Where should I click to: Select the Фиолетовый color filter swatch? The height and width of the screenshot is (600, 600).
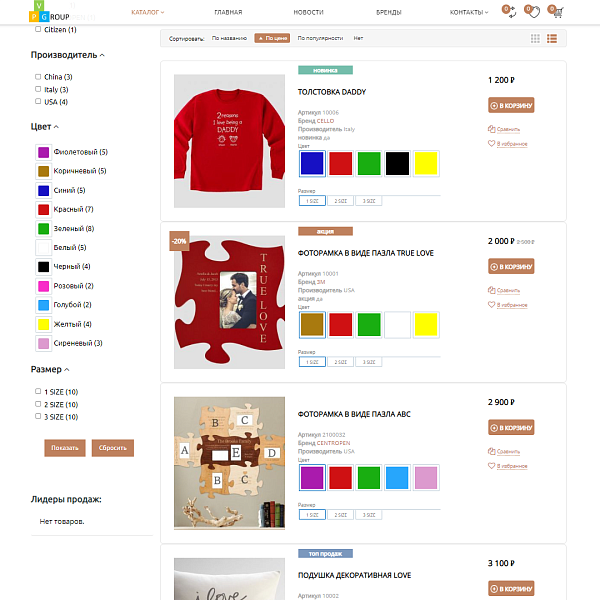point(44,152)
